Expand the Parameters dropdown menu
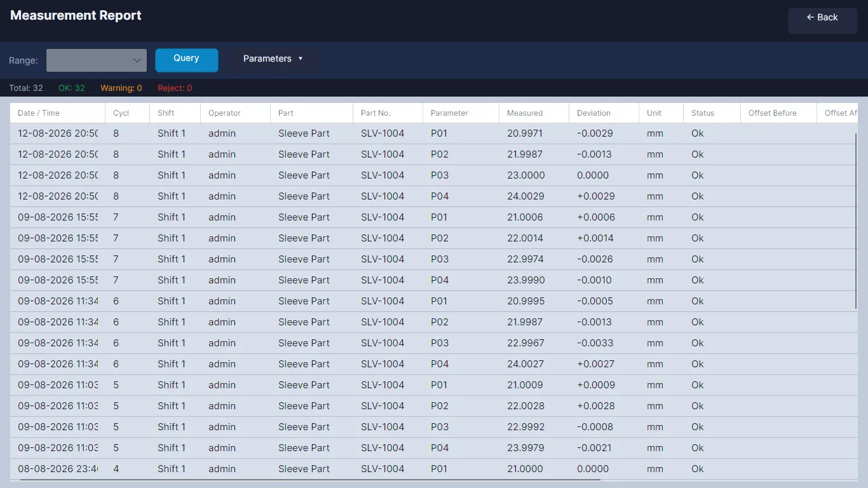The height and width of the screenshot is (488, 868). tap(273, 59)
